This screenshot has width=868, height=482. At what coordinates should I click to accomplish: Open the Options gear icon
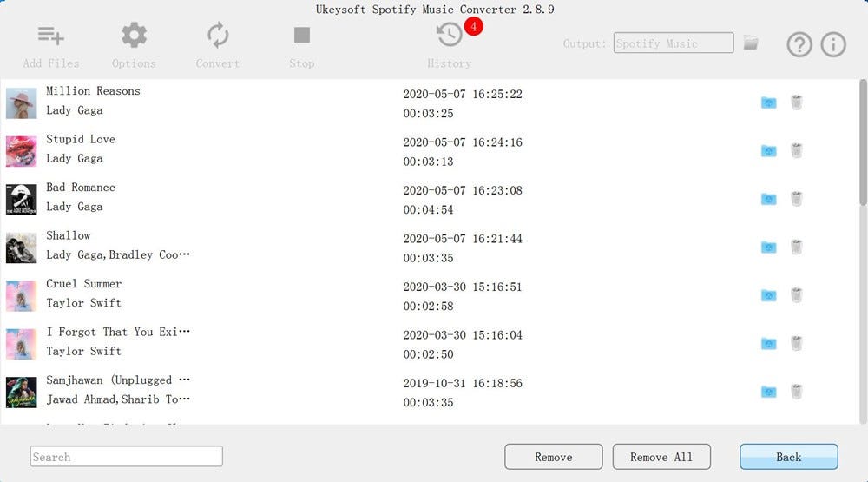point(134,35)
